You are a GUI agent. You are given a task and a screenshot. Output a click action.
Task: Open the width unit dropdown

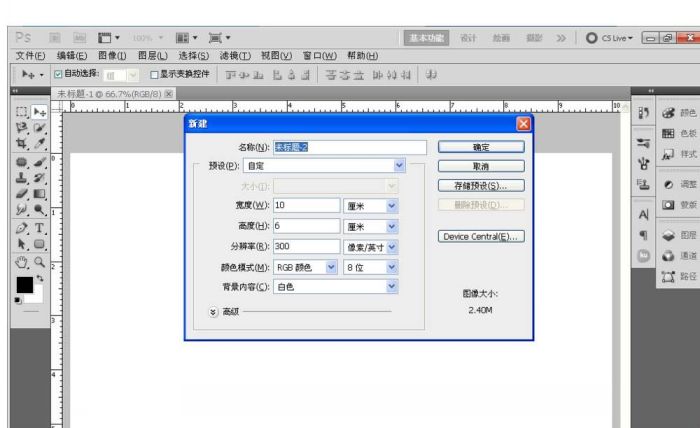[371, 206]
